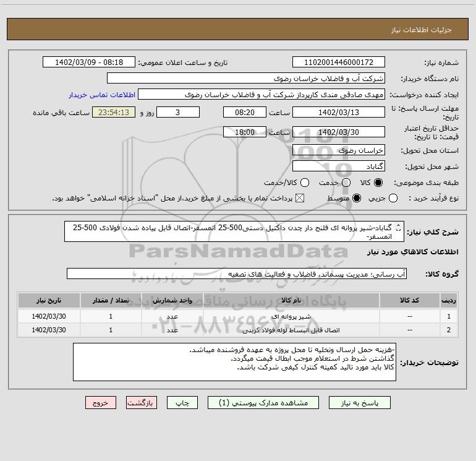Click the خروج exit button
The width and height of the screenshot is (476, 461).
click(x=101, y=403)
